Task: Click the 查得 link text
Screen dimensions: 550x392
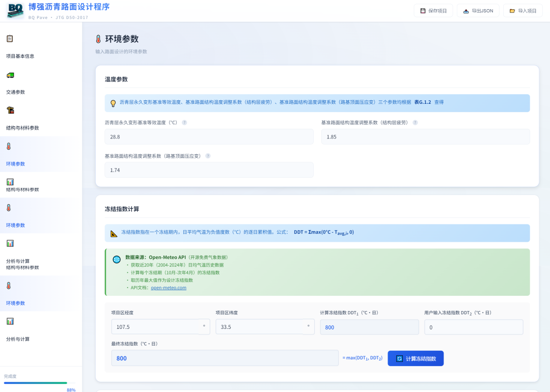Action: point(439,102)
